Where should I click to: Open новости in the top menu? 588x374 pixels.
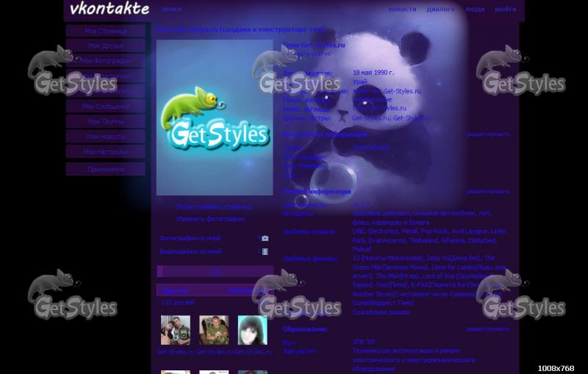point(402,9)
